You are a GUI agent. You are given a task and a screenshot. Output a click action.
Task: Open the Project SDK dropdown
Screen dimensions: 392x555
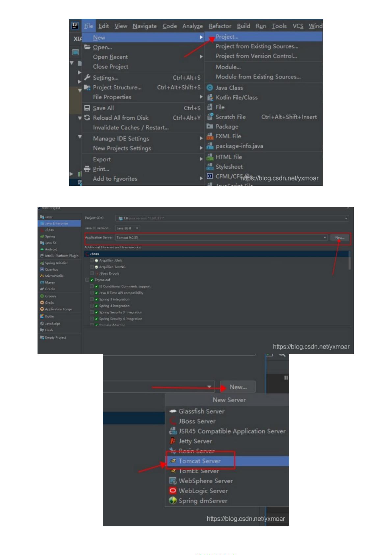coord(232,218)
